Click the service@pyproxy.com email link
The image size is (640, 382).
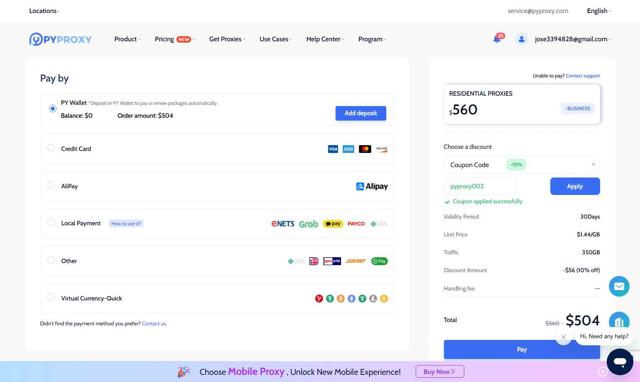click(x=538, y=11)
